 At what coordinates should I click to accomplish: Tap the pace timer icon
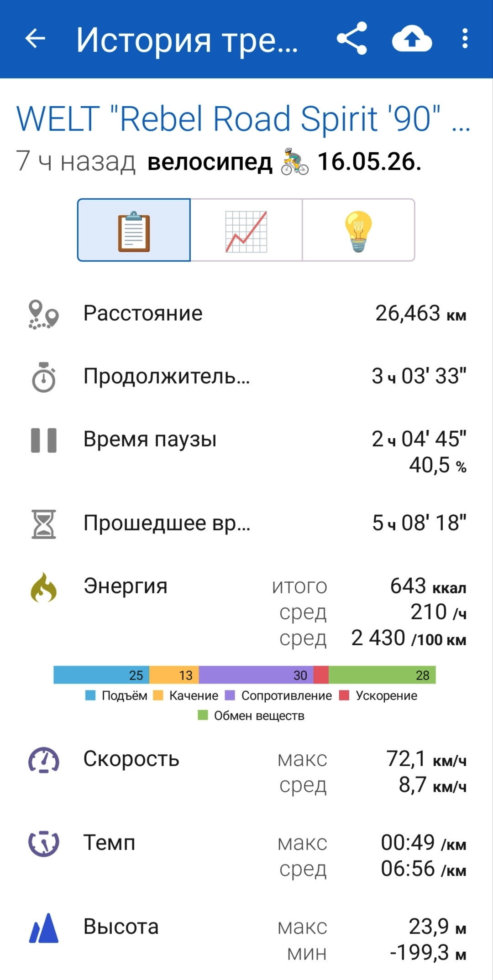(43, 843)
